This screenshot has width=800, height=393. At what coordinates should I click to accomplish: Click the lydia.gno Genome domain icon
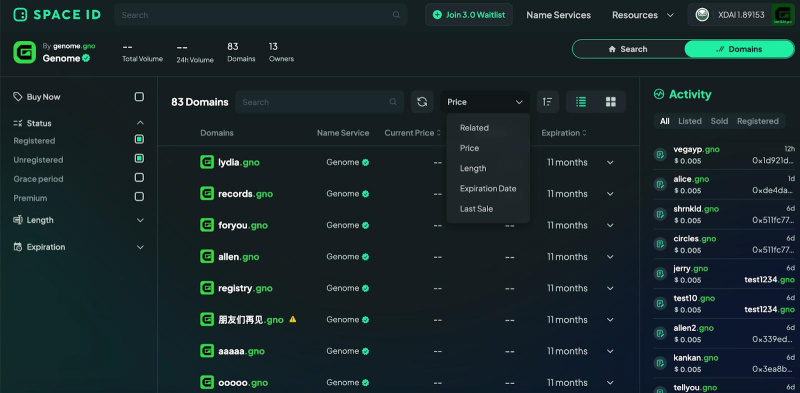click(x=207, y=162)
